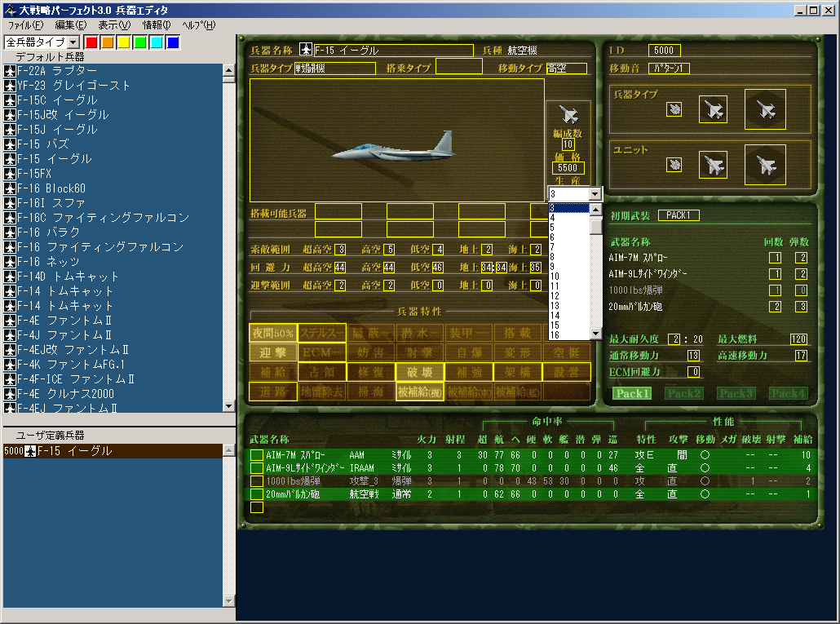The height and width of the screenshot is (624, 840).
Task: Click plane icon of F-16I スファ
Action: [x=10, y=203]
